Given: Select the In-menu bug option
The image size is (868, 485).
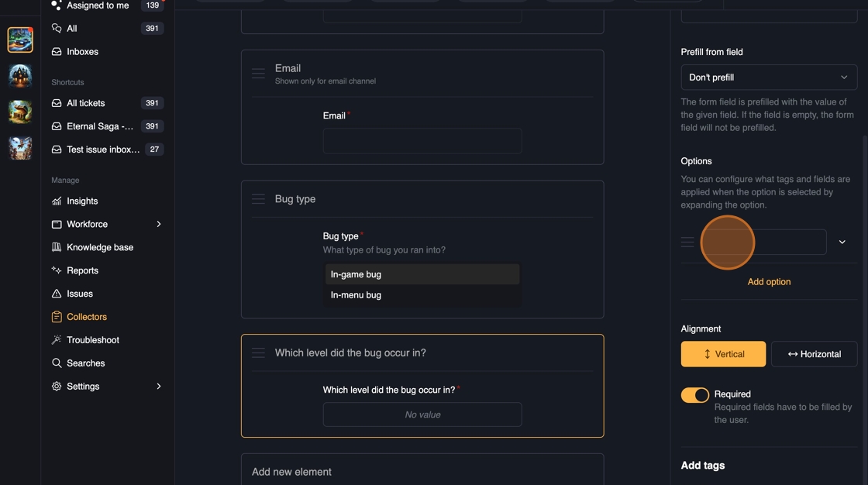Looking at the screenshot, I should (x=356, y=295).
